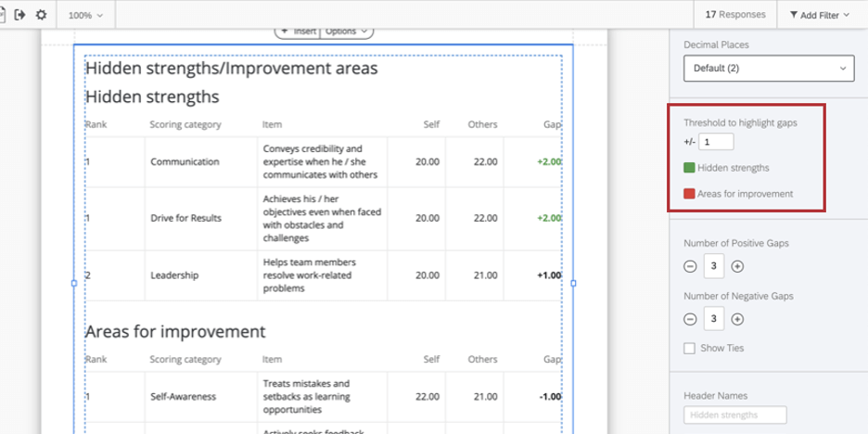Pick the red Areas for improvement swatch

(689, 194)
